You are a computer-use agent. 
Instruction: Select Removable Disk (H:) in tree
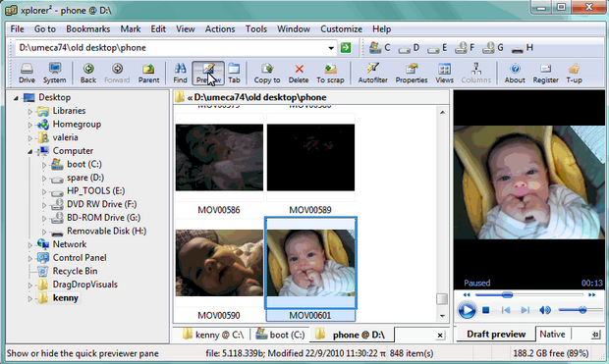point(106,231)
